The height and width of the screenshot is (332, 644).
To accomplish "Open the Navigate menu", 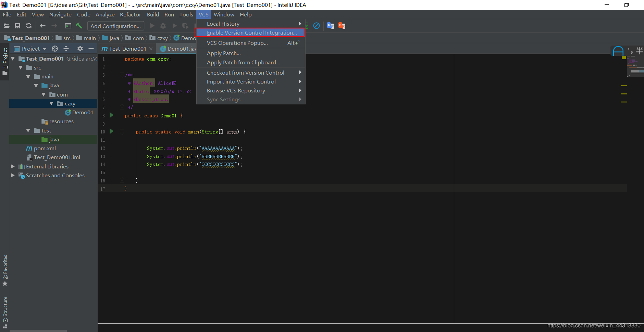I will (60, 14).
